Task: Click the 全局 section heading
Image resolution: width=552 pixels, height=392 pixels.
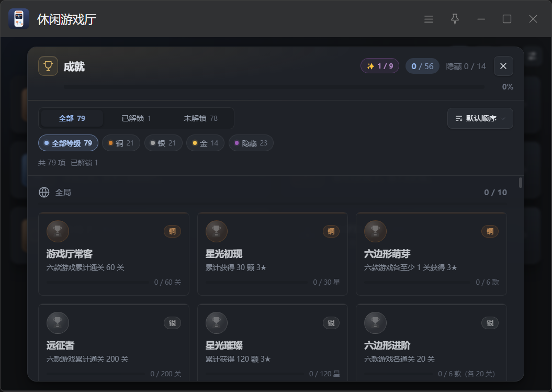Action: [x=63, y=192]
